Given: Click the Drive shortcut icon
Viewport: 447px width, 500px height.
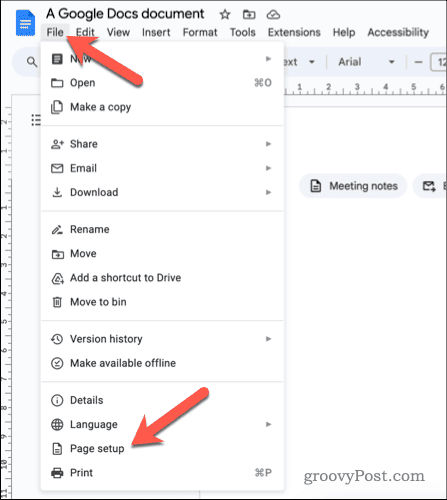Looking at the screenshot, I should pyautogui.click(x=57, y=278).
